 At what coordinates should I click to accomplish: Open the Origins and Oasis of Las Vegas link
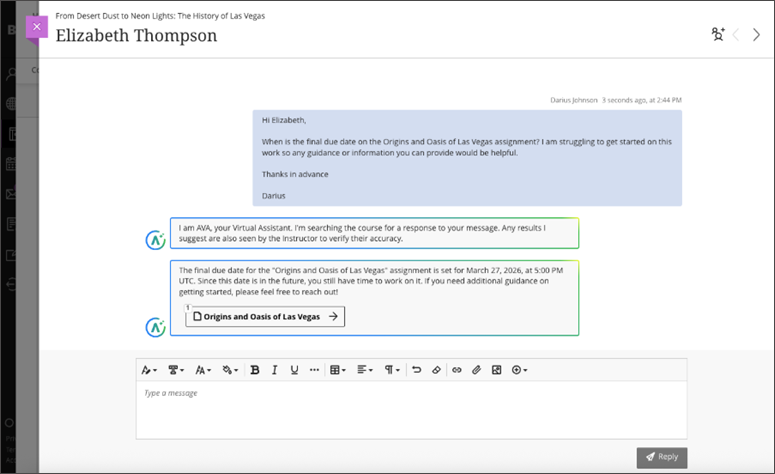point(266,316)
